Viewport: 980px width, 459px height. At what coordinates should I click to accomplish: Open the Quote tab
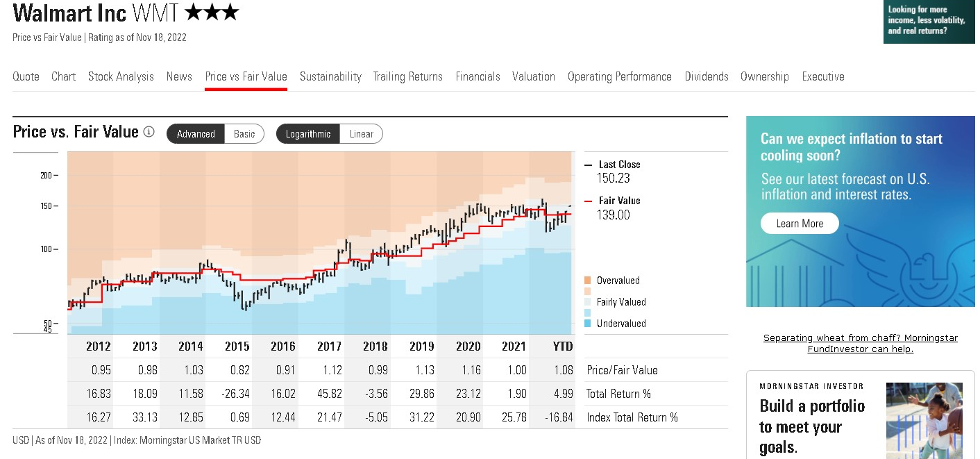[x=26, y=76]
